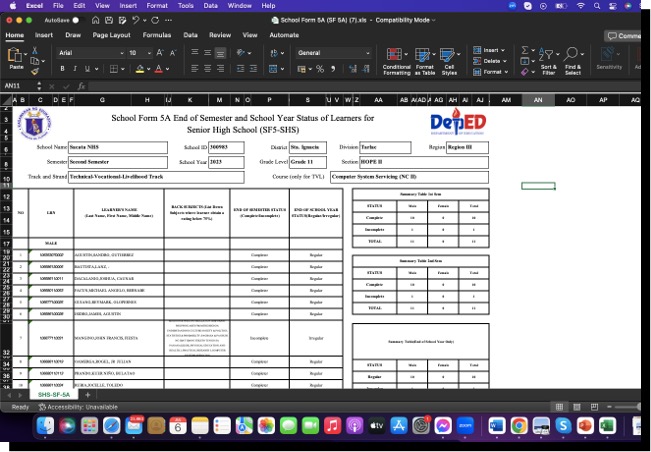
Task: Switch to Normal view in status bar
Action: (x=559, y=407)
